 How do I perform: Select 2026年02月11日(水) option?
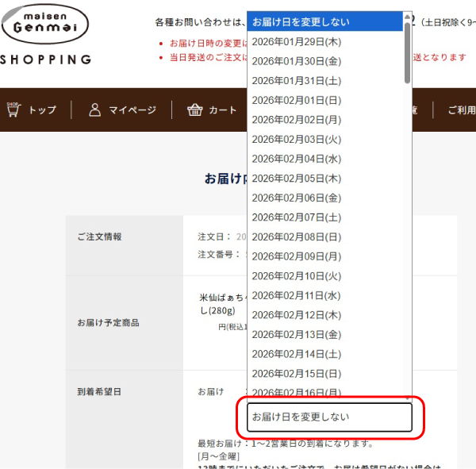(324, 295)
